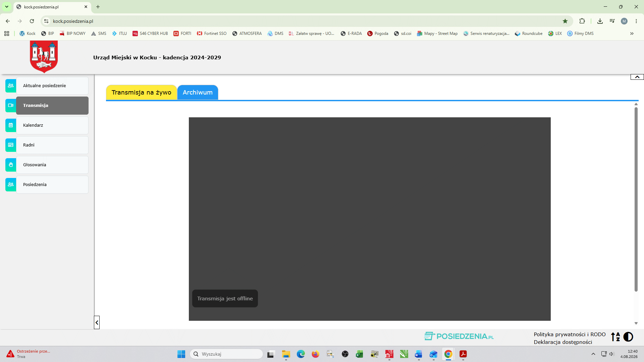Open the BIP NOWY bookmark
This screenshot has height=362, width=644.
point(72,34)
